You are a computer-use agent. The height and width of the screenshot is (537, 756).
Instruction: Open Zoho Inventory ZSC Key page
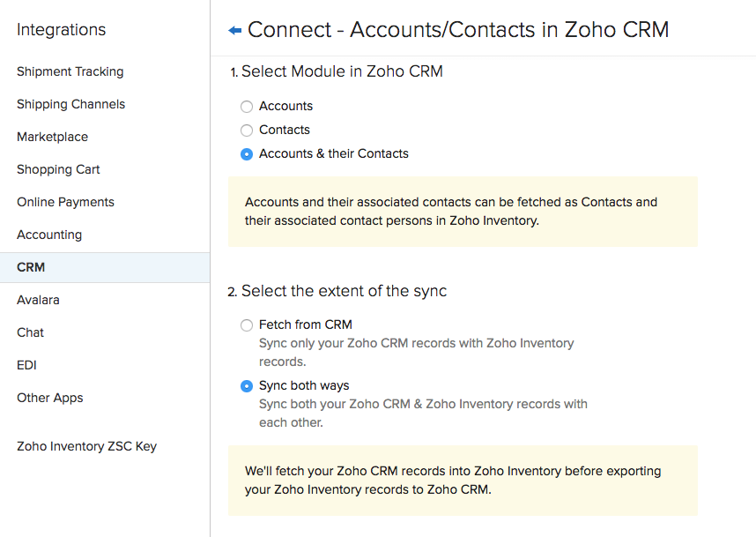[x=86, y=446]
